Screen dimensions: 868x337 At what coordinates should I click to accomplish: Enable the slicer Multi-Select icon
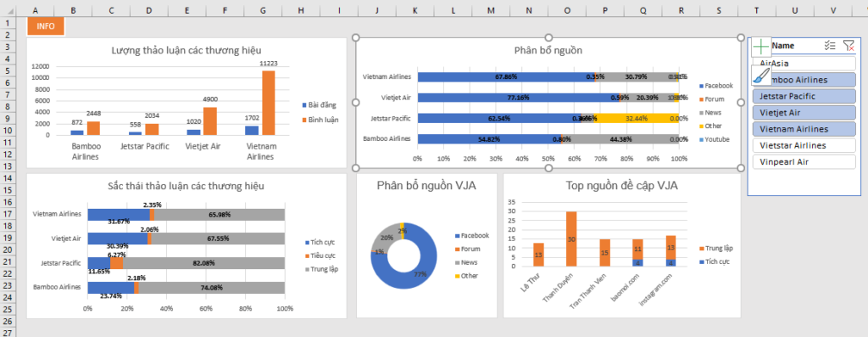pos(830,46)
